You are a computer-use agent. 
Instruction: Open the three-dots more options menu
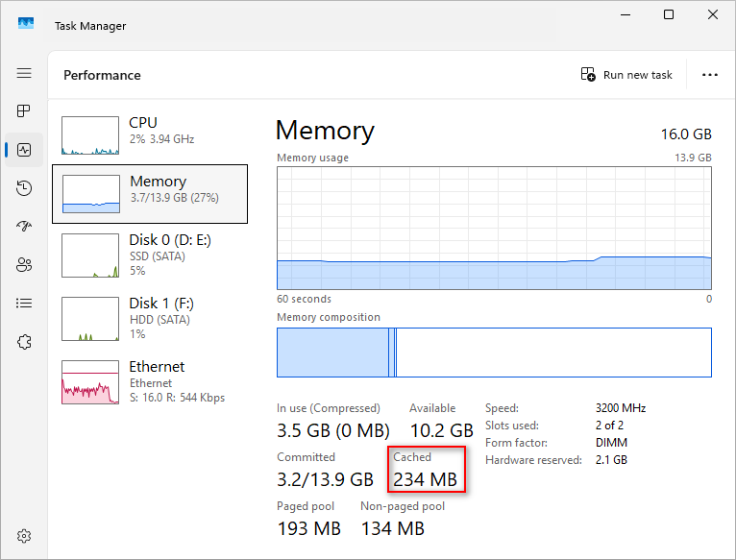pos(710,75)
